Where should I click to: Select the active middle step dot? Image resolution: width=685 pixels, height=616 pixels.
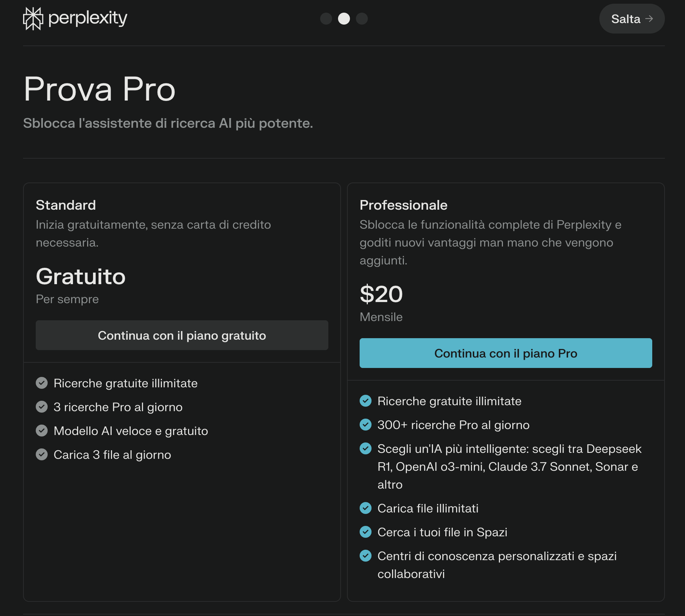click(x=344, y=19)
